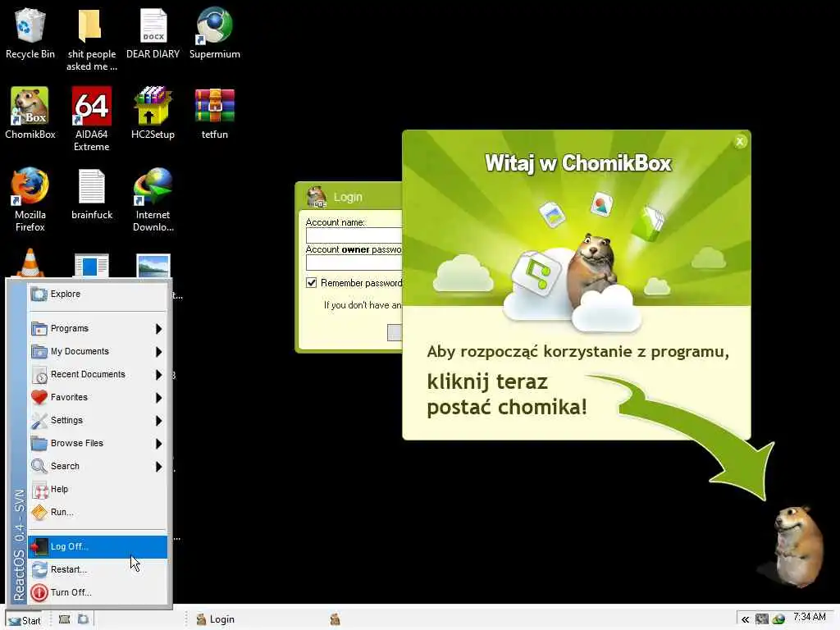Image resolution: width=840 pixels, height=630 pixels.
Task: Click the Search magnifier icon
Action: pyautogui.click(x=39, y=467)
